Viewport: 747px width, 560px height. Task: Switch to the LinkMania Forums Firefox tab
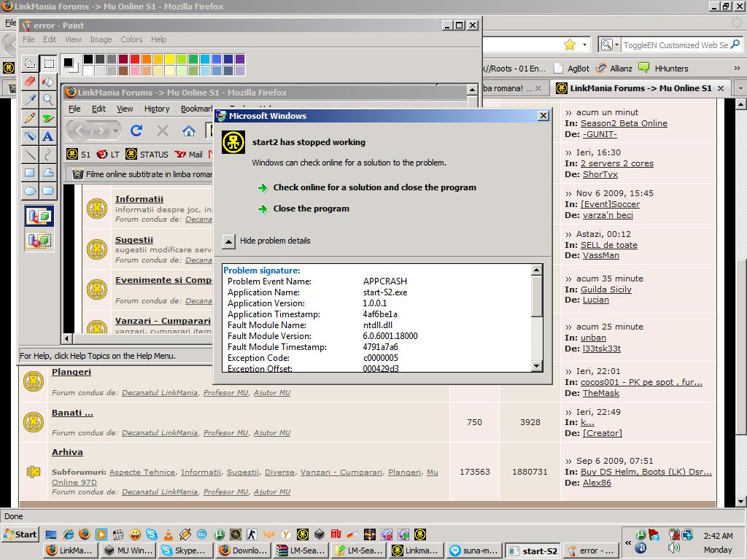pyautogui.click(x=640, y=88)
